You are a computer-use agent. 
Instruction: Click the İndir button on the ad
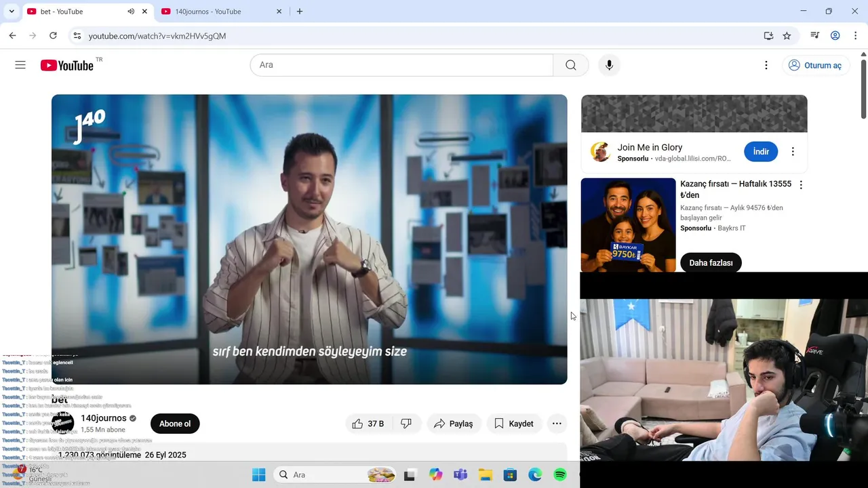(x=761, y=152)
